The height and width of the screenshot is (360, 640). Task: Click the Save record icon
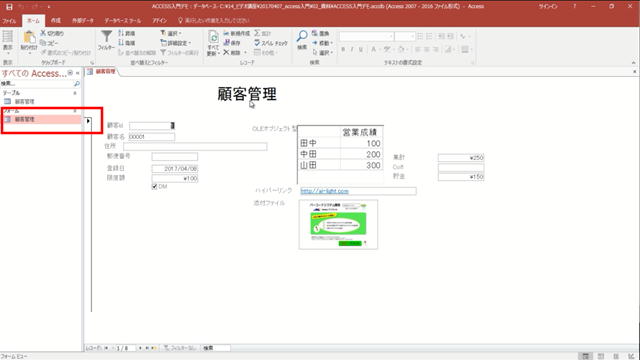point(226,42)
